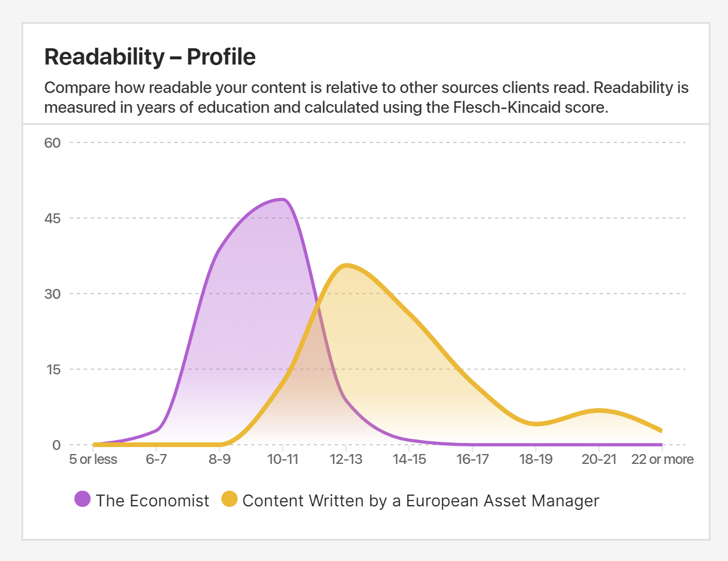Image resolution: width=728 pixels, height=561 pixels.
Task: Click the Flesch-Kincaid description text
Action: click(x=366, y=97)
